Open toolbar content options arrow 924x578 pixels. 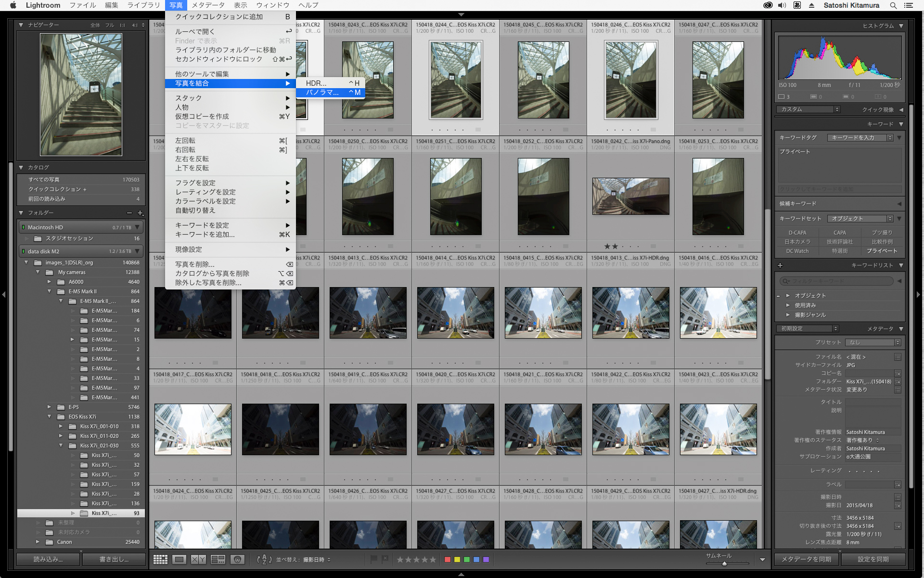pos(762,560)
